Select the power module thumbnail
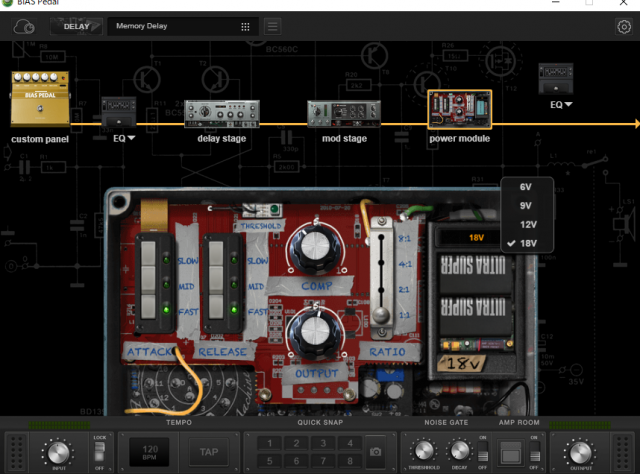The height and width of the screenshot is (474, 640). (x=460, y=109)
